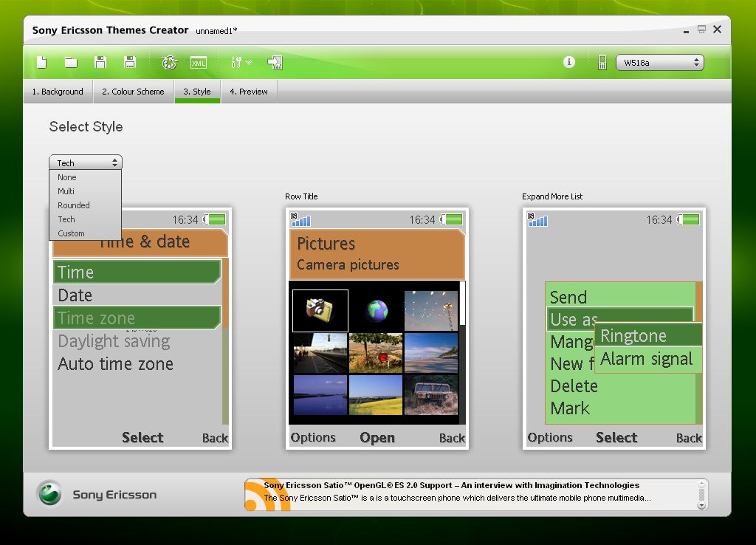
Task: Close the Themes Creator window
Action: coord(717,30)
